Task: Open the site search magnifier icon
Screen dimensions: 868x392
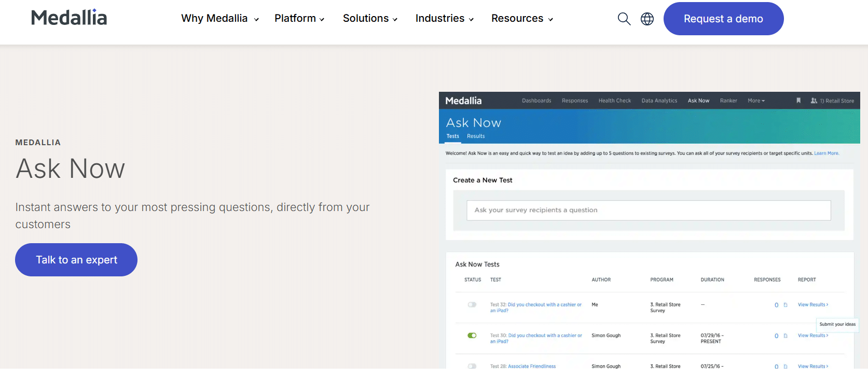Action: [624, 19]
